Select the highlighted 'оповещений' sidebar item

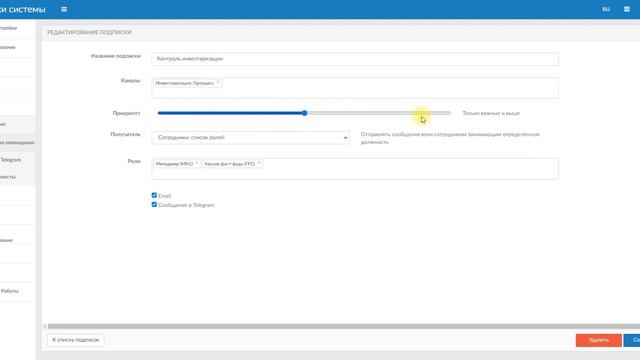coord(17,142)
